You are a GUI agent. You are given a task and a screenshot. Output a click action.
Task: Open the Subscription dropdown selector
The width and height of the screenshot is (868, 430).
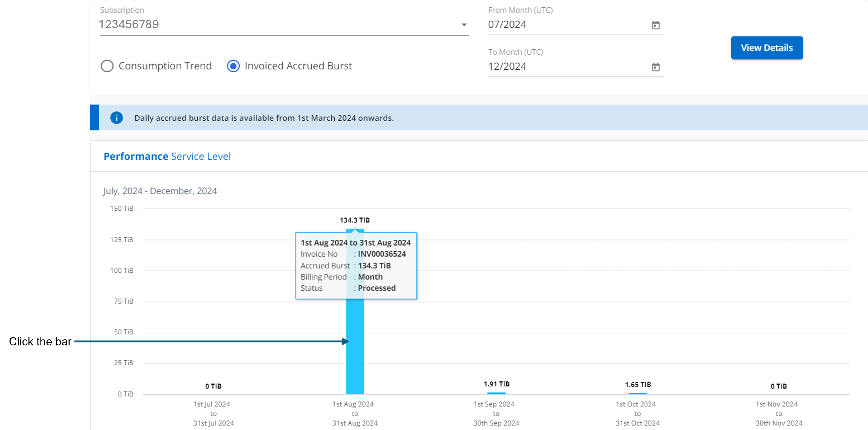click(x=464, y=24)
